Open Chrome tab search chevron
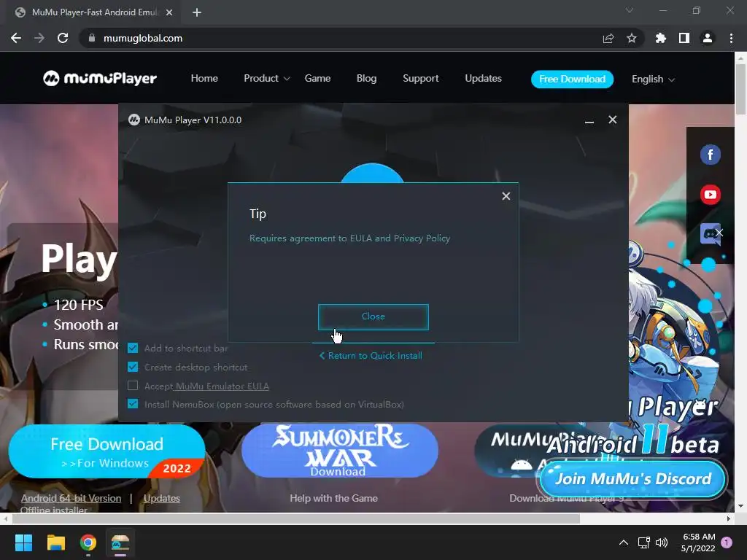This screenshot has width=747, height=560. coord(630,10)
